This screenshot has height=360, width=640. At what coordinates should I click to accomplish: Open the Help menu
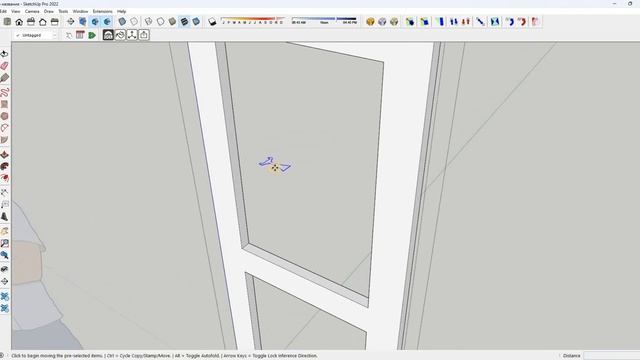(x=121, y=11)
